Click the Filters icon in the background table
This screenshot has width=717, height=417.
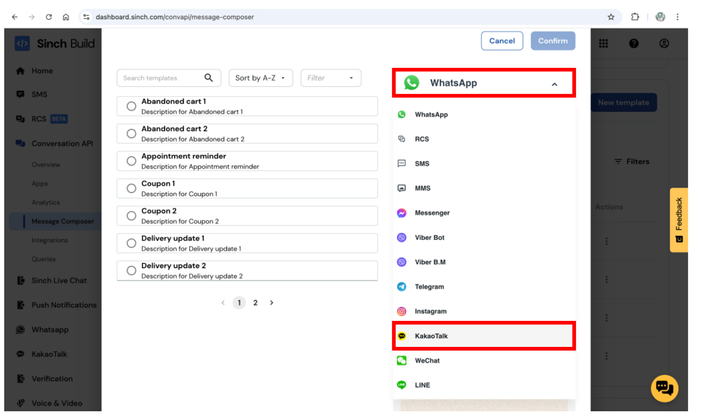(618, 162)
